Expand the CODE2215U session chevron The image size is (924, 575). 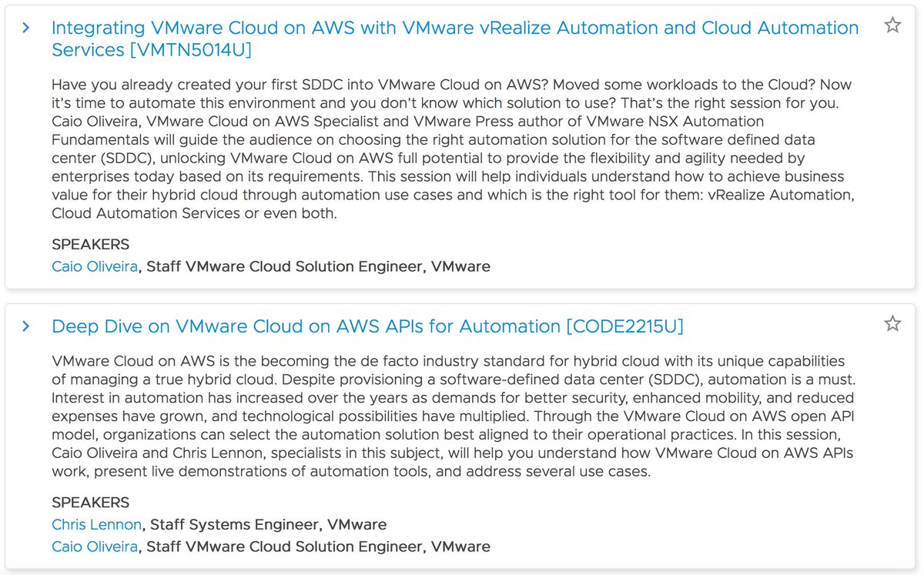coord(26,326)
